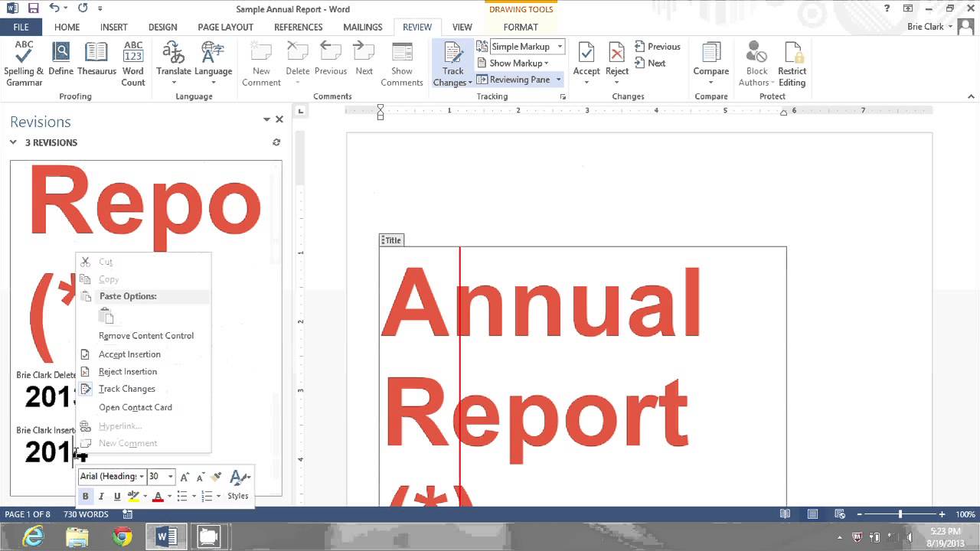Open Revisions pane options arrow
The height and width of the screenshot is (551, 980).
point(266,119)
